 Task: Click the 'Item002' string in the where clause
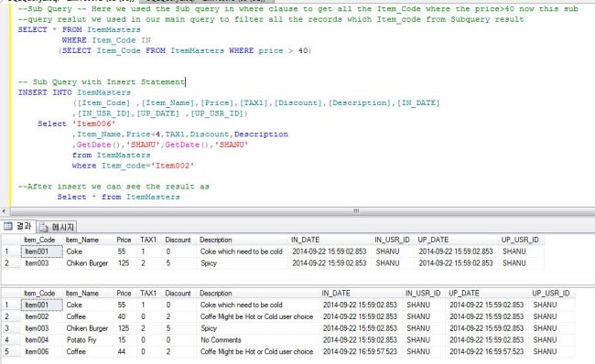click(173, 166)
